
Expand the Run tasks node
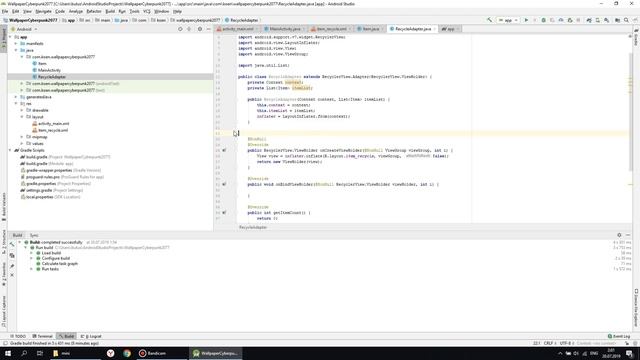point(31,269)
